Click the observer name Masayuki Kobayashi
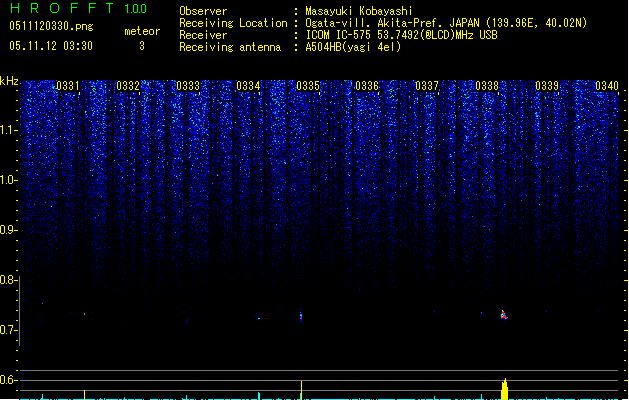 tap(359, 11)
